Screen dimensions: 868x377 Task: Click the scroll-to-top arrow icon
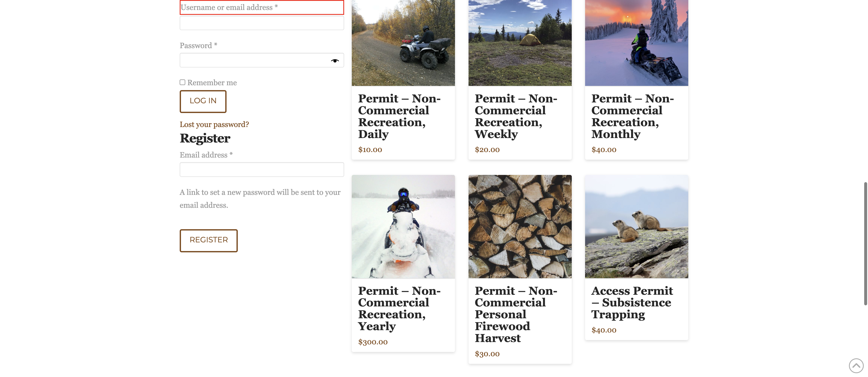pos(856,366)
